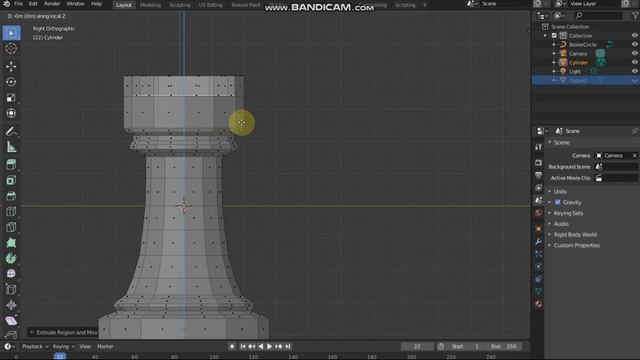The width and height of the screenshot is (640, 360).
Task: Disable the Gravity checkbox
Action: 558,202
